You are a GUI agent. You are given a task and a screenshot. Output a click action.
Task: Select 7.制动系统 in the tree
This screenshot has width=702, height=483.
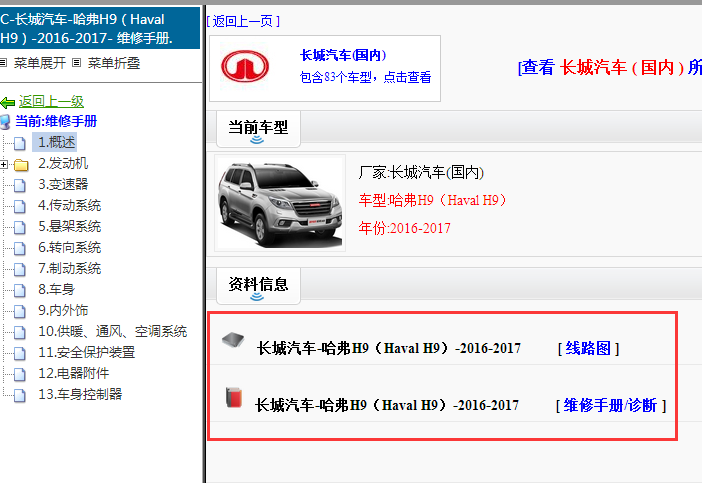pyautogui.click(x=69, y=269)
